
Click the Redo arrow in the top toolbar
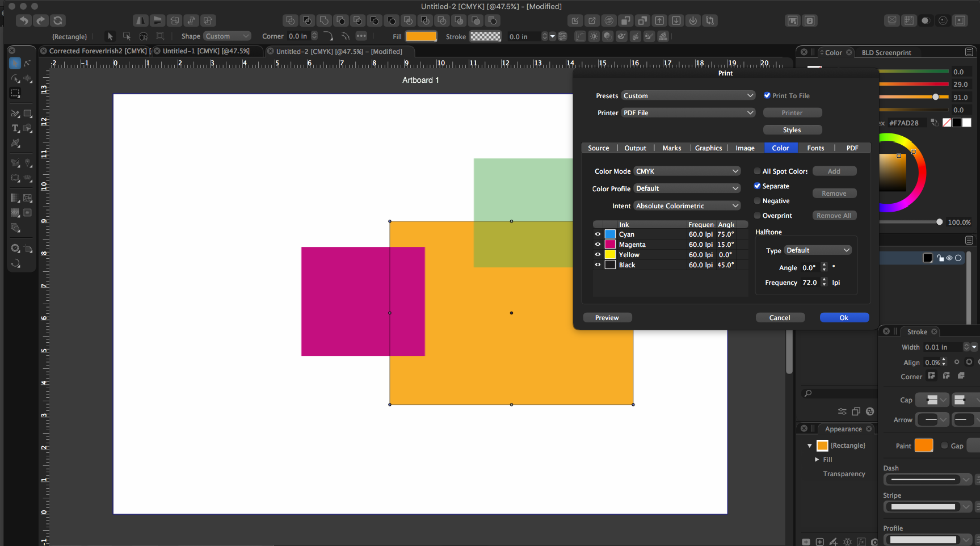click(x=41, y=20)
